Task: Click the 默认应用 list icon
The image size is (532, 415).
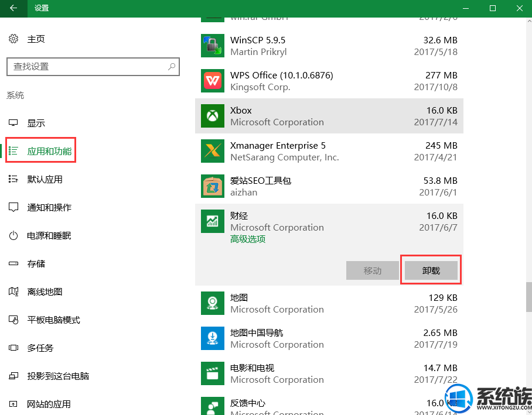Action: tap(13, 179)
